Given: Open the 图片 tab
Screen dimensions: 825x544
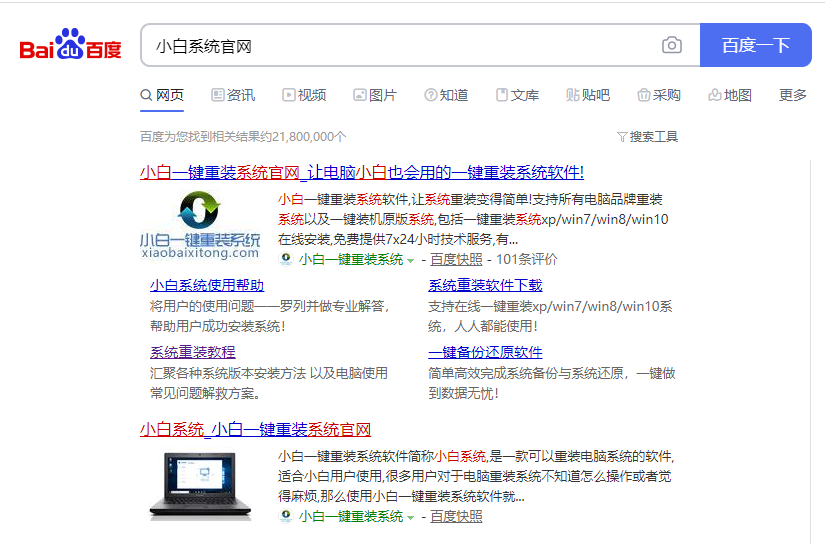Looking at the screenshot, I should click(375, 95).
